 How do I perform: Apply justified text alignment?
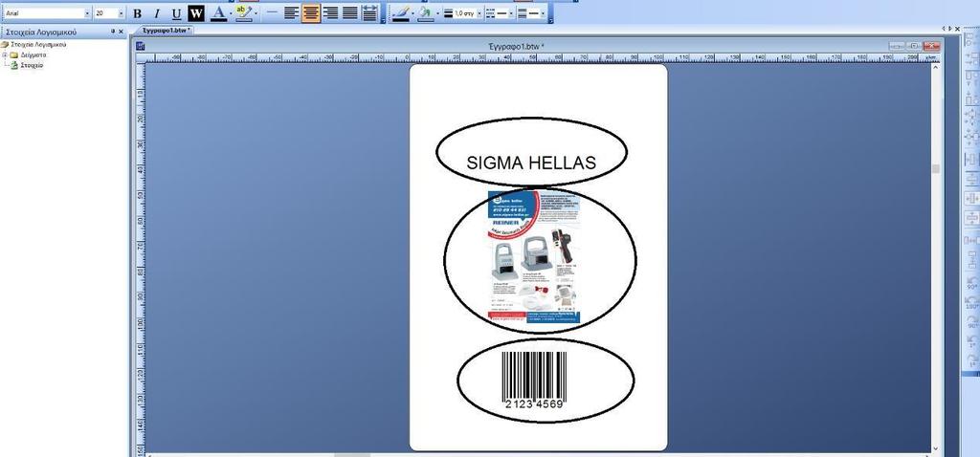pyautogui.click(x=350, y=13)
